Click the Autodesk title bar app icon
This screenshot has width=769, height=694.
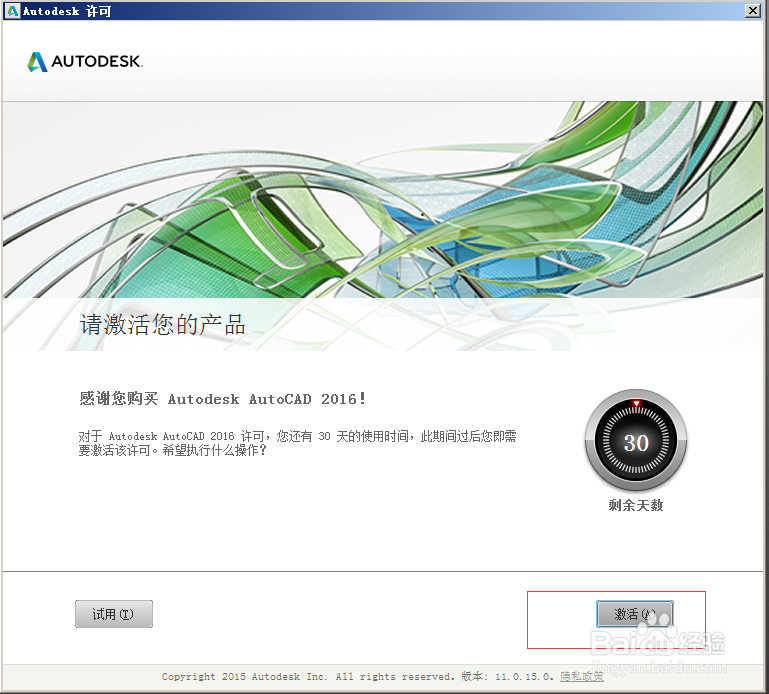pos(12,11)
